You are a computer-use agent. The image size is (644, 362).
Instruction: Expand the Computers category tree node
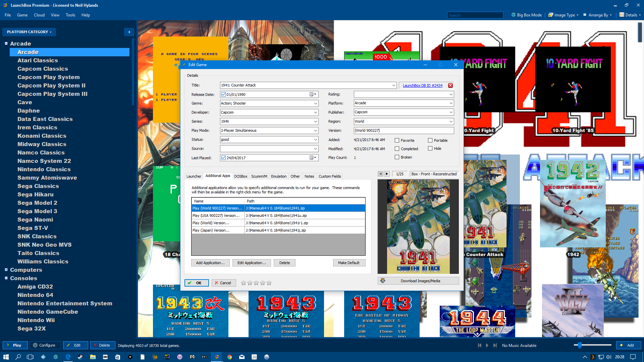click(x=6, y=270)
